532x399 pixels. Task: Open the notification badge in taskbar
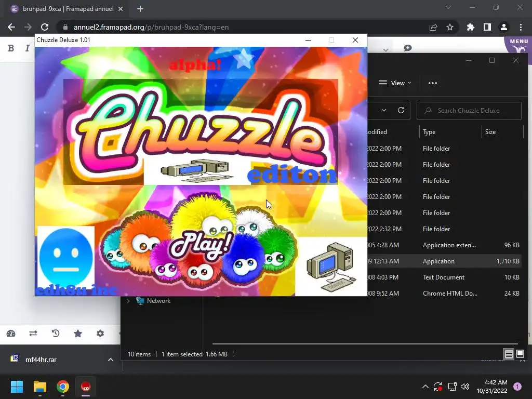[x=517, y=387]
